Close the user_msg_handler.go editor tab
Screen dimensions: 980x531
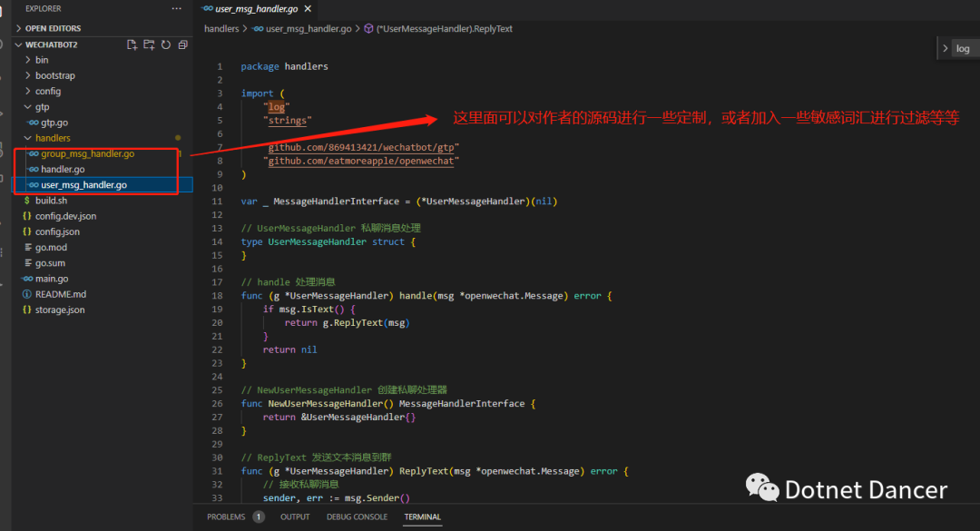[x=308, y=9]
